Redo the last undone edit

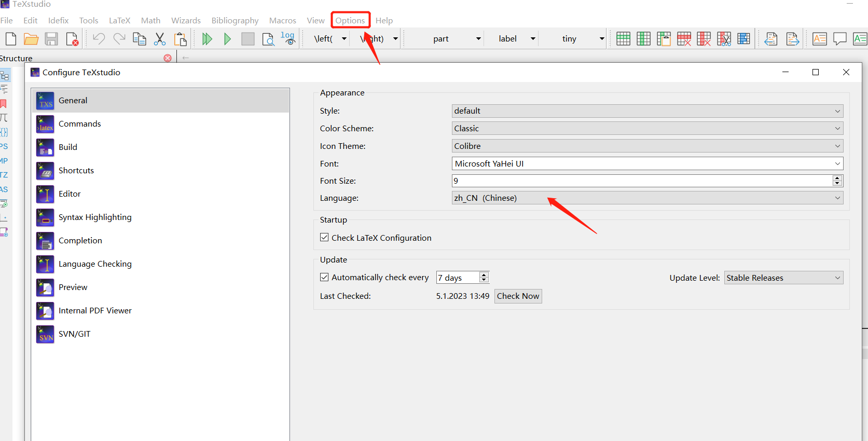coord(119,39)
